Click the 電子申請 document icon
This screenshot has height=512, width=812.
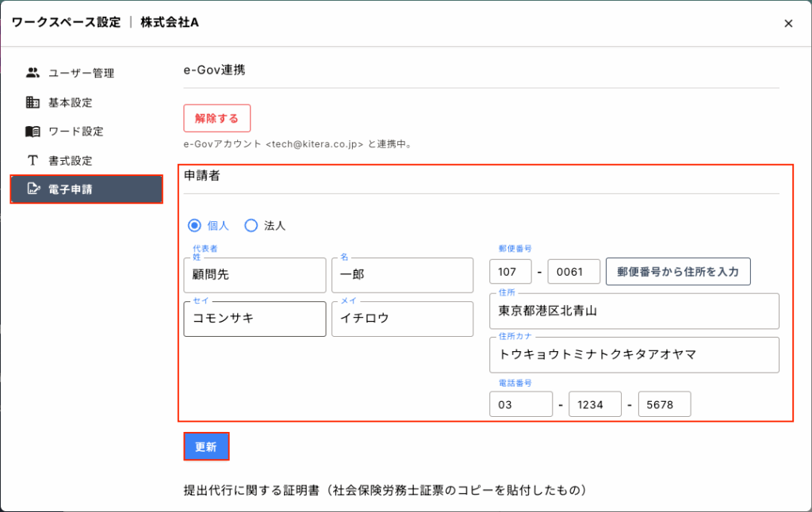pyautogui.click(x=33, y=189)
